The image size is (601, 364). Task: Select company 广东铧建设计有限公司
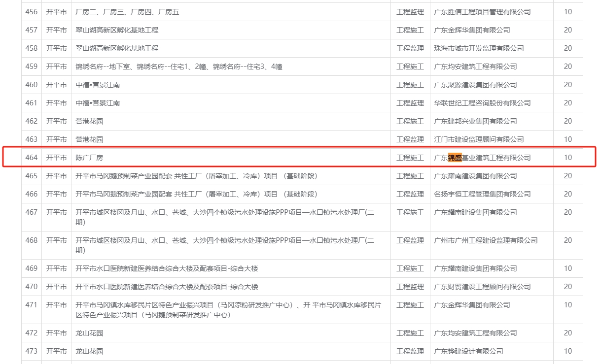tap(468, 351)
